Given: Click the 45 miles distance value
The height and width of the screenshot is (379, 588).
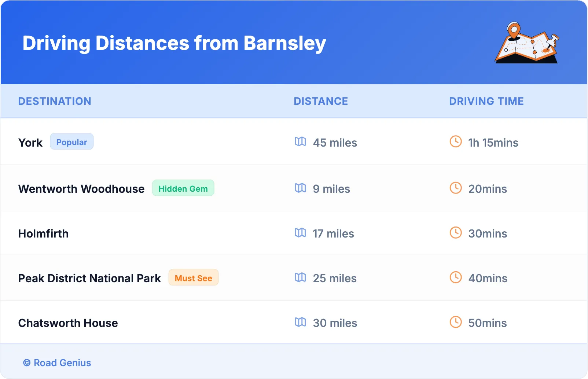Looking at the screenshot, I should (x=335, y=143).
